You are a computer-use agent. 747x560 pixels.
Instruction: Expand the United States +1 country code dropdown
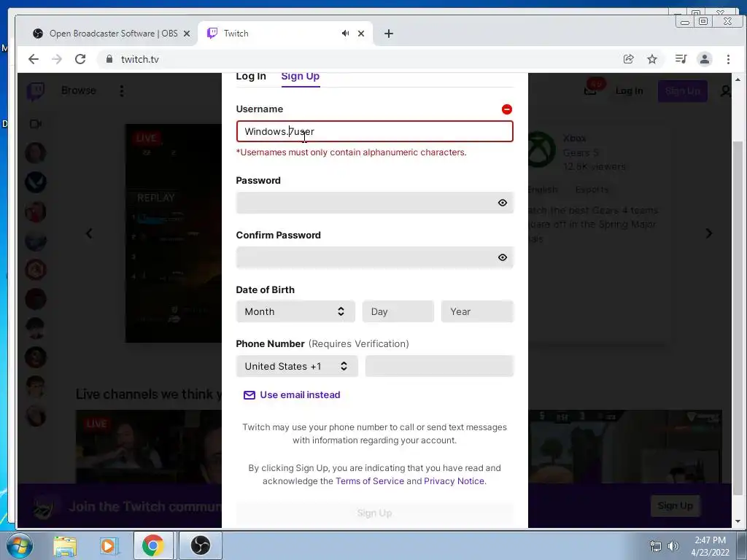coord(297,366)
